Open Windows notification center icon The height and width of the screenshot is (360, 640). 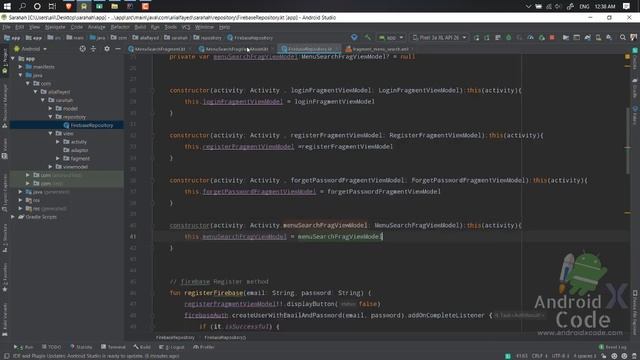(626, 6)
